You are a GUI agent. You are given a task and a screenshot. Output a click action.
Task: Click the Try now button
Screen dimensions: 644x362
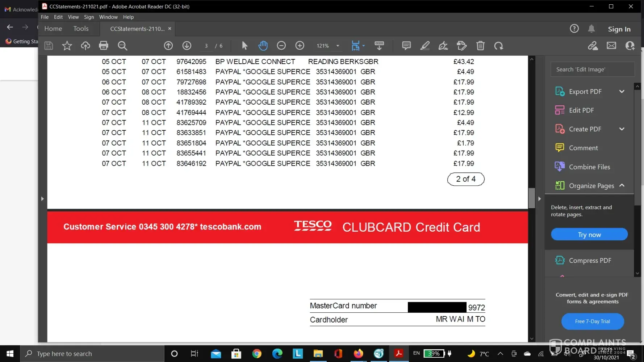(x=589, y=235)
